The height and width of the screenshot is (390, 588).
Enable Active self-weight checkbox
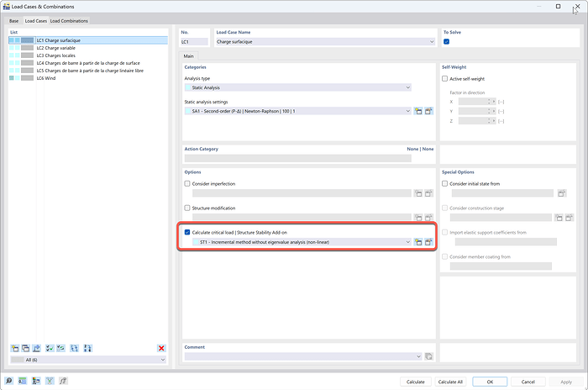pos(445,78)
